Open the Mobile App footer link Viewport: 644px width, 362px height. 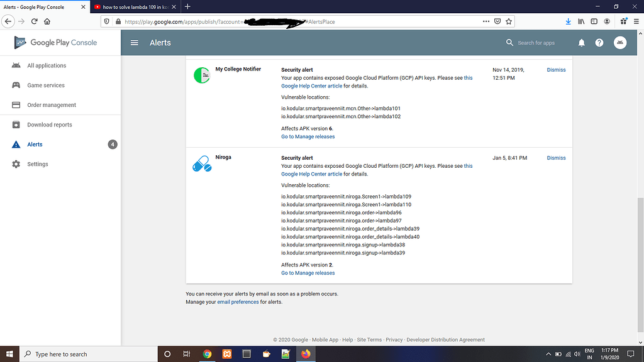[325, 340]
